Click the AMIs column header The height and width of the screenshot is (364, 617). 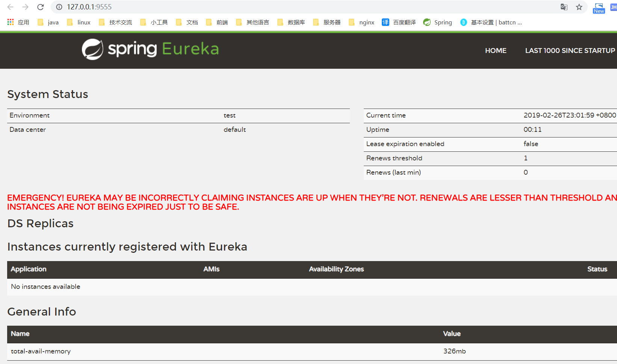[x=212, y=269]
